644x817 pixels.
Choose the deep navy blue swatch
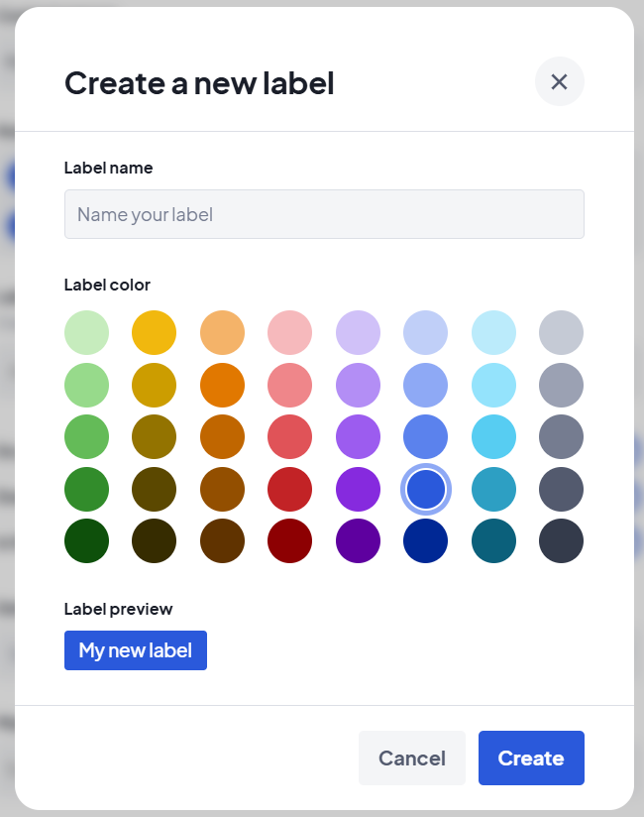pyautogui.click(x=425, y=540)
